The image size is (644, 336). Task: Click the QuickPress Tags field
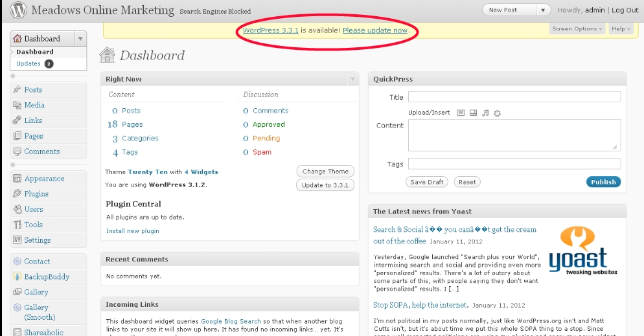pyautogui.click(x=514, y=164)
